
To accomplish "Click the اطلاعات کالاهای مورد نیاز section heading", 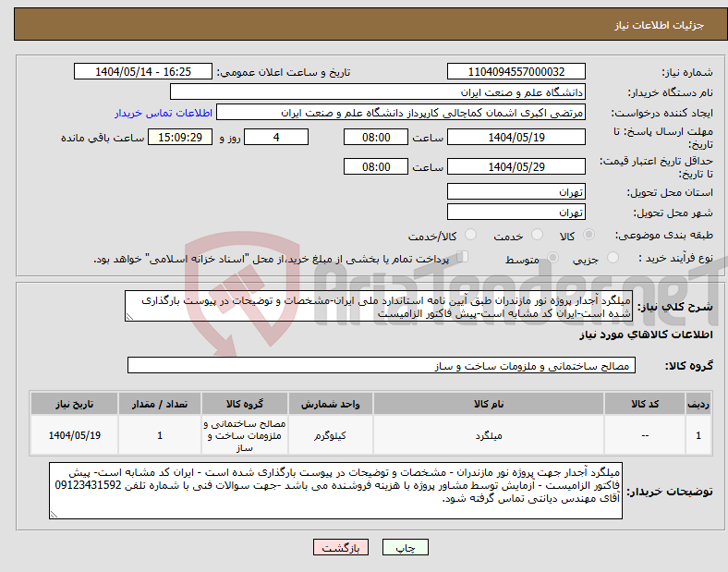I will click(x=646, y=335).
